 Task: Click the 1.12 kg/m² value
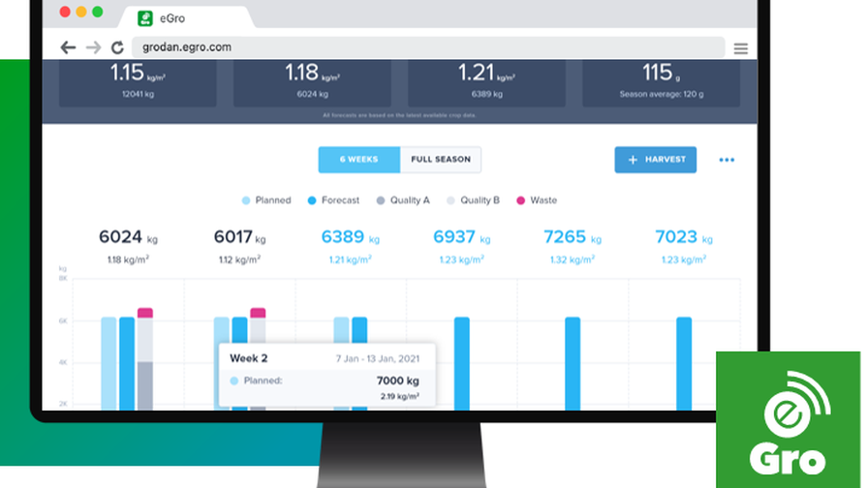pos(239,259)
